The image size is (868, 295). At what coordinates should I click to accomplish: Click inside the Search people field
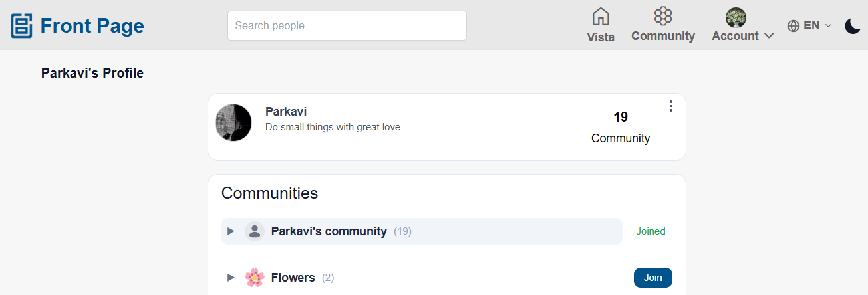pyautogui.click(x=347, y=26)
